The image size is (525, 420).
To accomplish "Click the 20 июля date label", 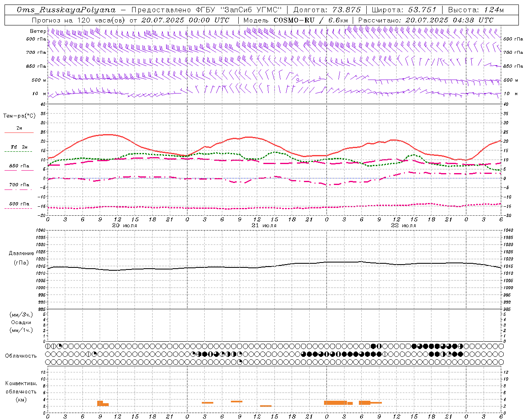I will (x=125, y=226).
